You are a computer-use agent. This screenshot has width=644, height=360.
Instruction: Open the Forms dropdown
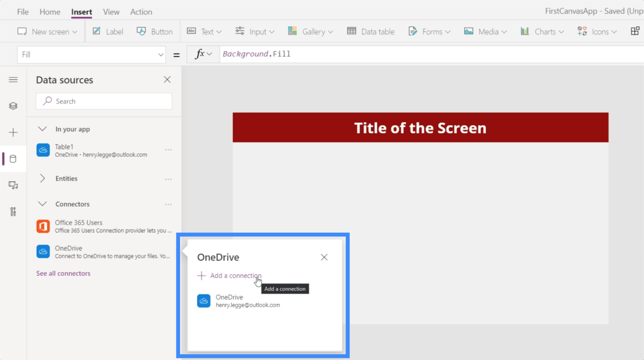pos(429,31)
